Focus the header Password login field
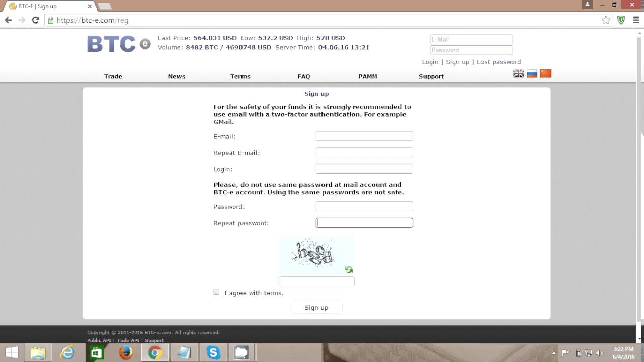 pyautogui.click(x=471, y=50)
